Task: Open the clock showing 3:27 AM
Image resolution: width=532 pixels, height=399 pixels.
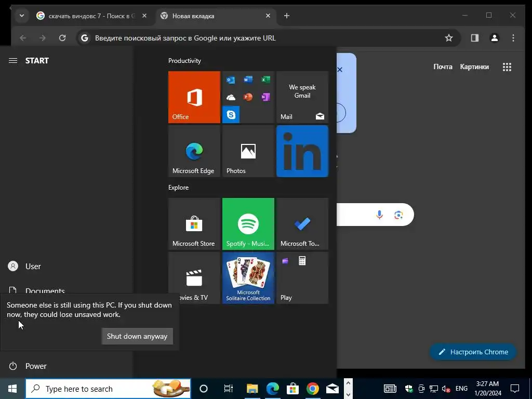Action: click(x=487, y=389)
